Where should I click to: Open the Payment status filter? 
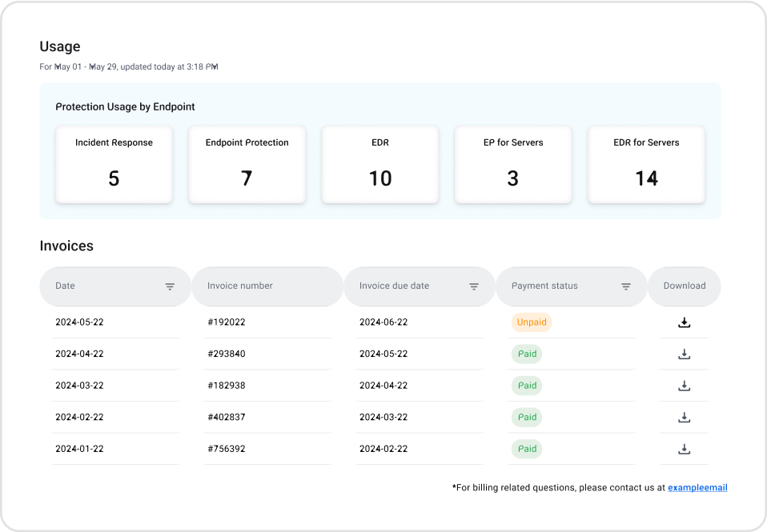coord(626,286)
